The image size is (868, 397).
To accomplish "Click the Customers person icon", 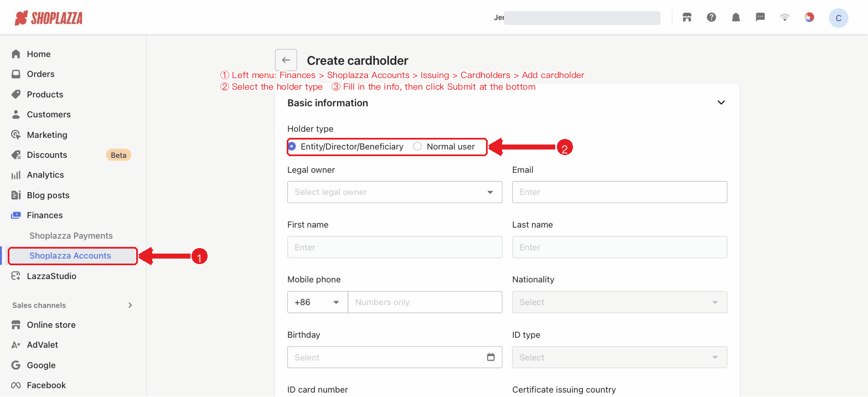I will tap(16, 114).
